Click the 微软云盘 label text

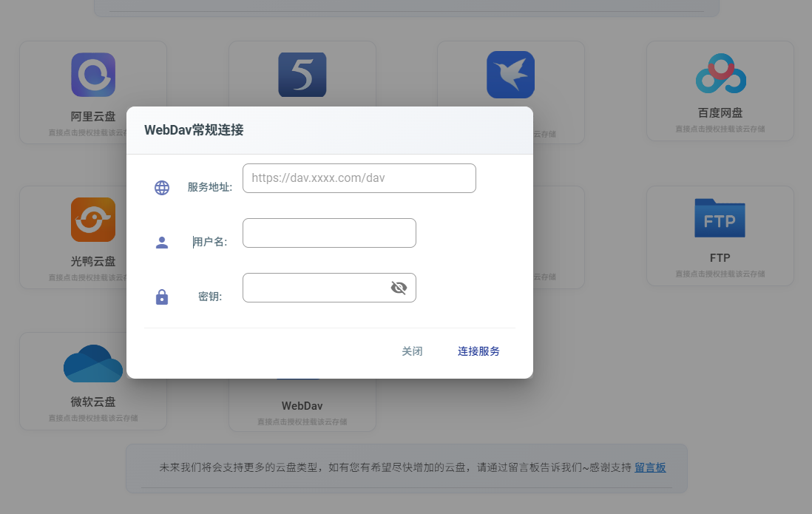(x=93, y=402)
